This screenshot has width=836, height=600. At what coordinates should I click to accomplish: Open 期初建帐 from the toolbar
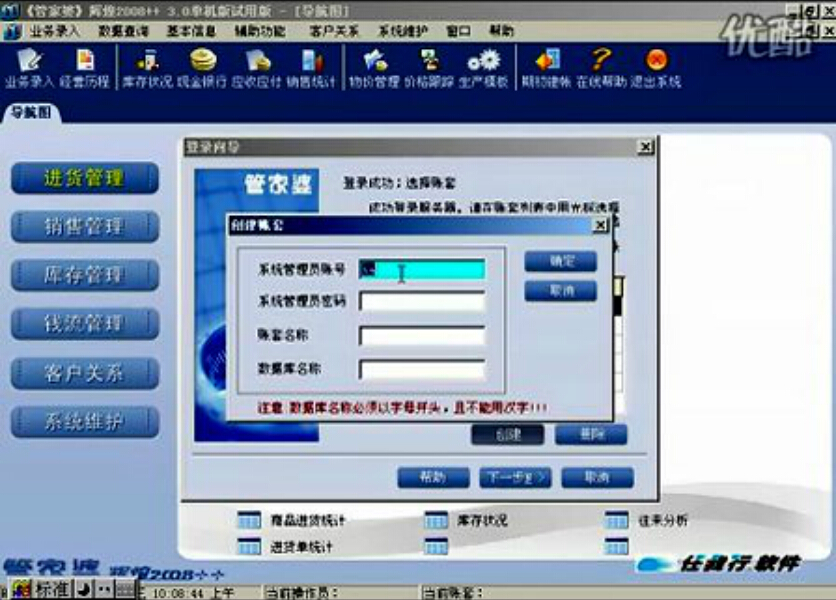pyautogui.click(x=546, y=68)
